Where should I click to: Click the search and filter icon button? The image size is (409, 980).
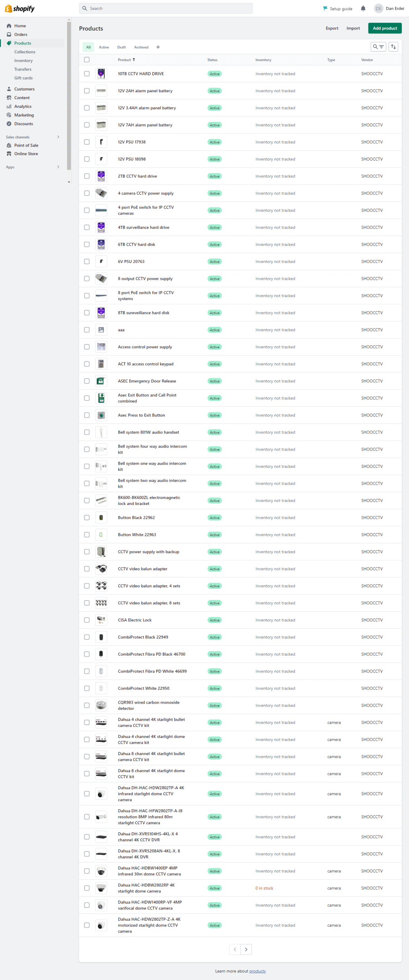click(x=378, y=47)
